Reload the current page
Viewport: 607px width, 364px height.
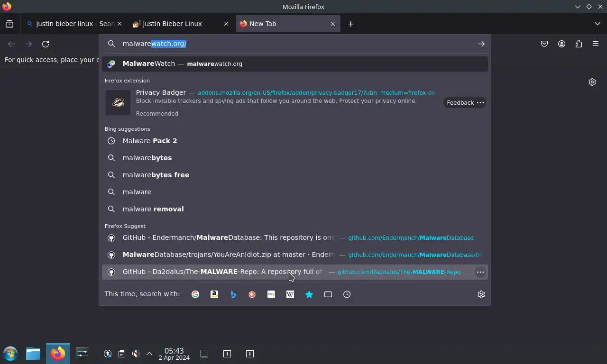(x=46, y=44)
